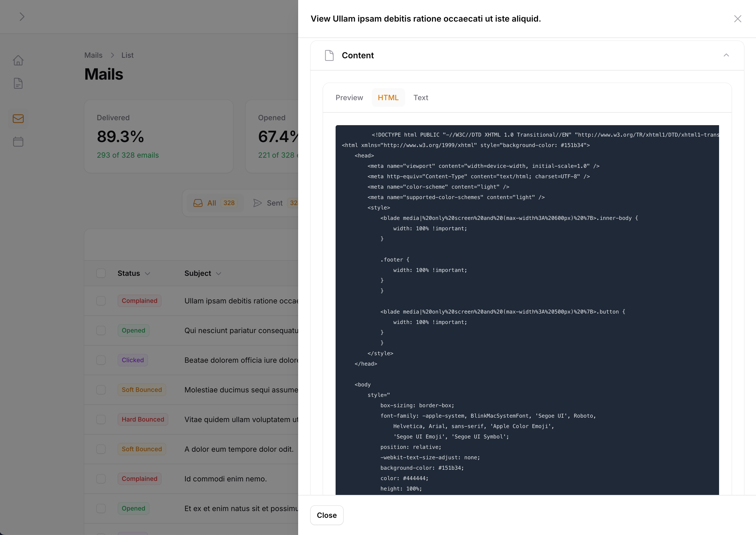Switch to the Text tab
Screen dimensions: 756x535
tap(420, 98)
